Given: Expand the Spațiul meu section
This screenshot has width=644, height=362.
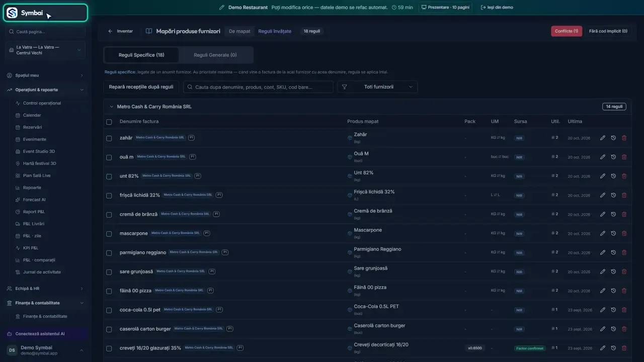Looking at the screenshot, I should coord(45,75).
